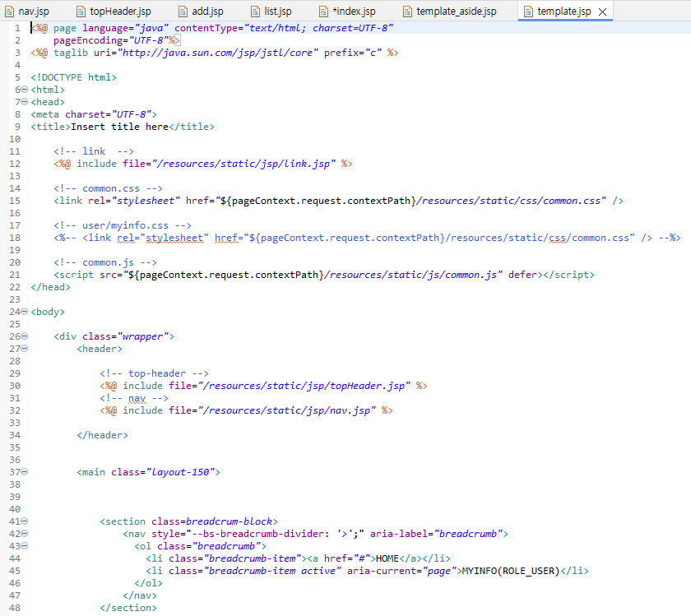
Task: Click the 'common.css' comment on line 14
Action: pos(108,188)
